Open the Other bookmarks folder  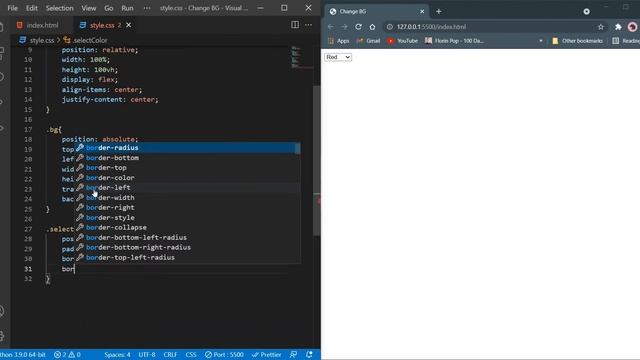(x=577, y=41)
